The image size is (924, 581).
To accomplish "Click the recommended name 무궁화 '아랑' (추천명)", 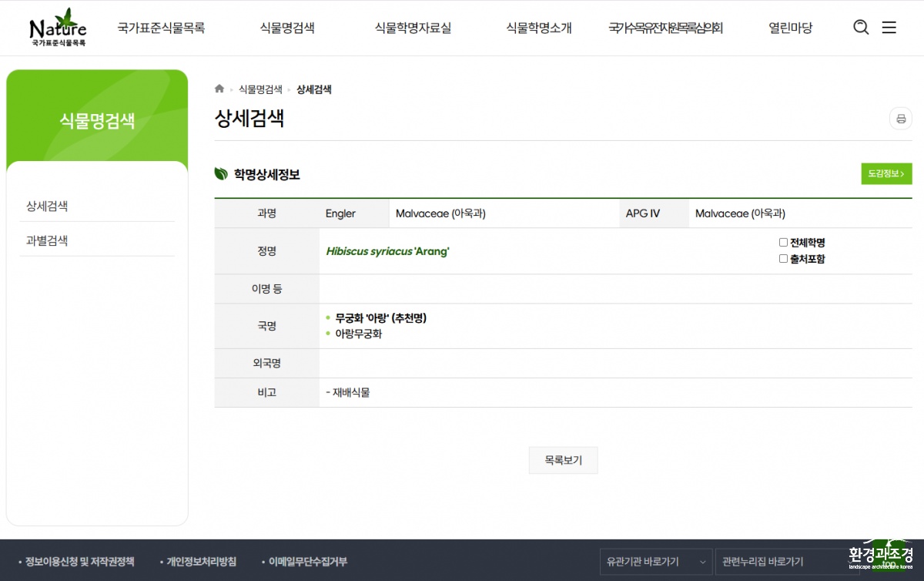I will coord(381,317).
